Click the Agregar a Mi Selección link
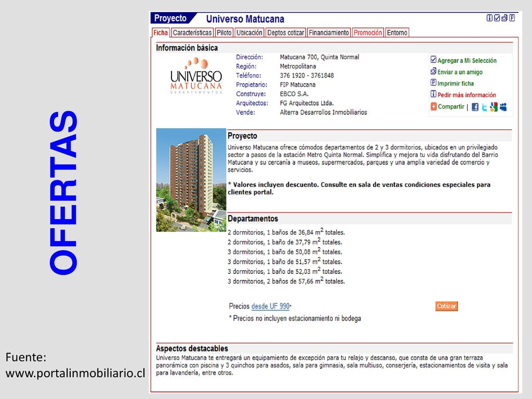 (x=467, y=61)
